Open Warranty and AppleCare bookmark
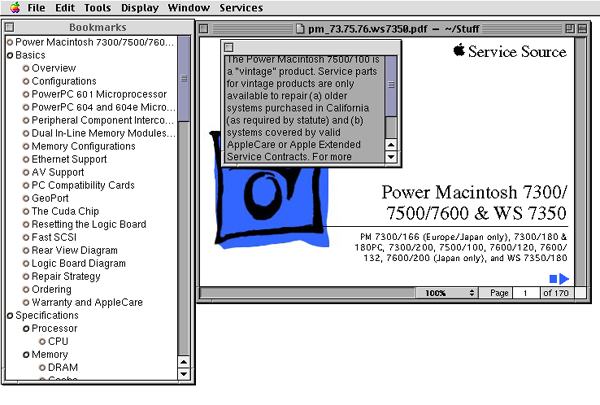Viewport: 600px width, 405px height. (x=87, y=302)
